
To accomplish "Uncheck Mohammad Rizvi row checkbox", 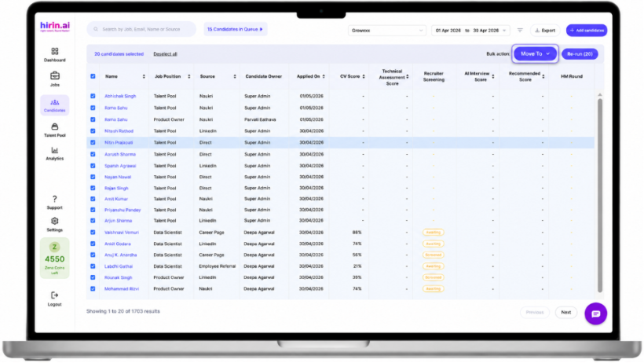I will tap(93, 289).
